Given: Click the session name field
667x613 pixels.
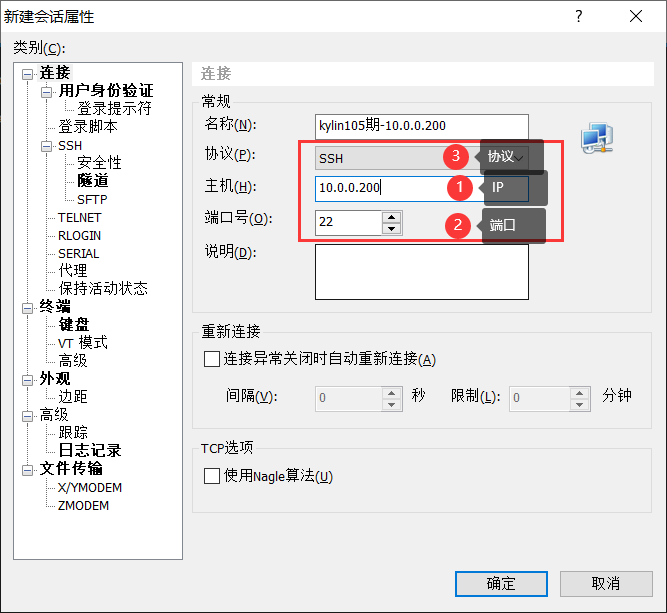Looking at the screenshot, I should (422, 126).
